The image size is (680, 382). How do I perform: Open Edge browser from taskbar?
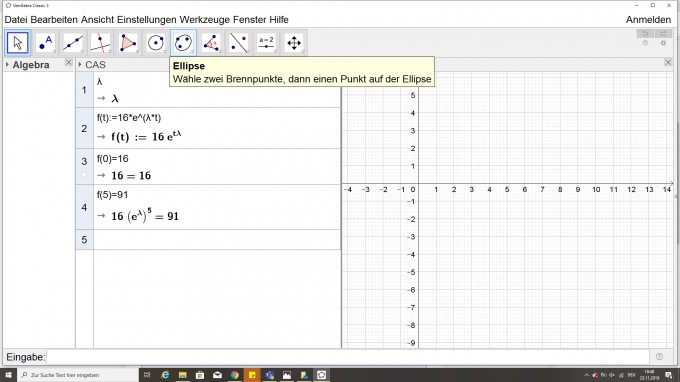pyautogui.click(x=165, y=375)
